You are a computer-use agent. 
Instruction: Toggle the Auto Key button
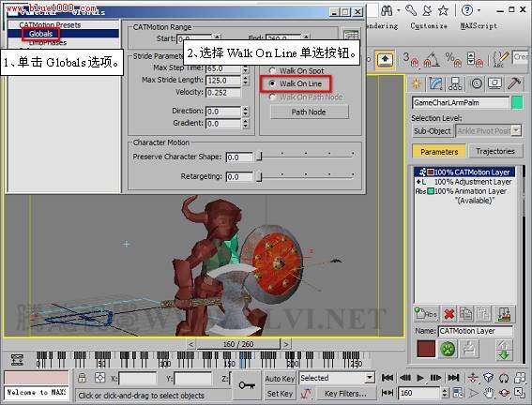[280, 379]
